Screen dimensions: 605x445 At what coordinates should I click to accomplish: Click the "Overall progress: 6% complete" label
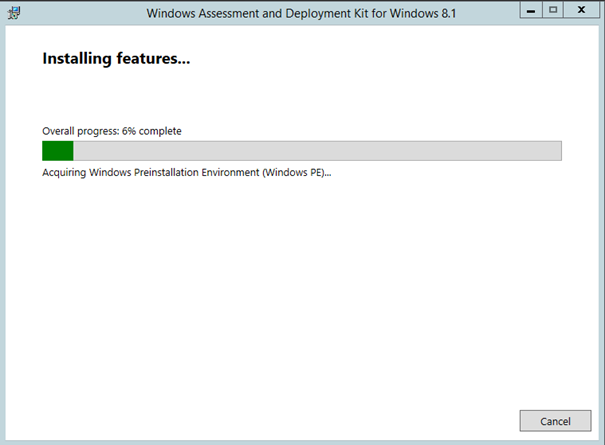[112, 131]
